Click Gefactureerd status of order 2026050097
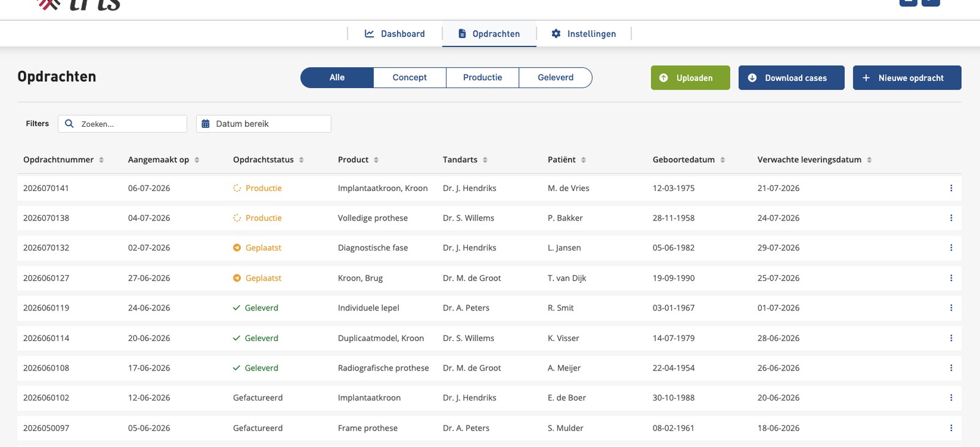Viewport: 980px width, 447px height. tap(258, 428)
